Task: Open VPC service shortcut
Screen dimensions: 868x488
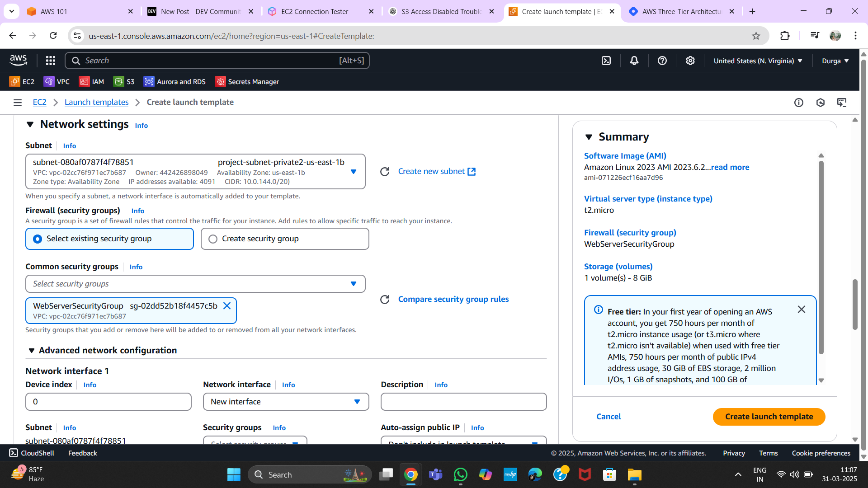Action: (57, 82)
